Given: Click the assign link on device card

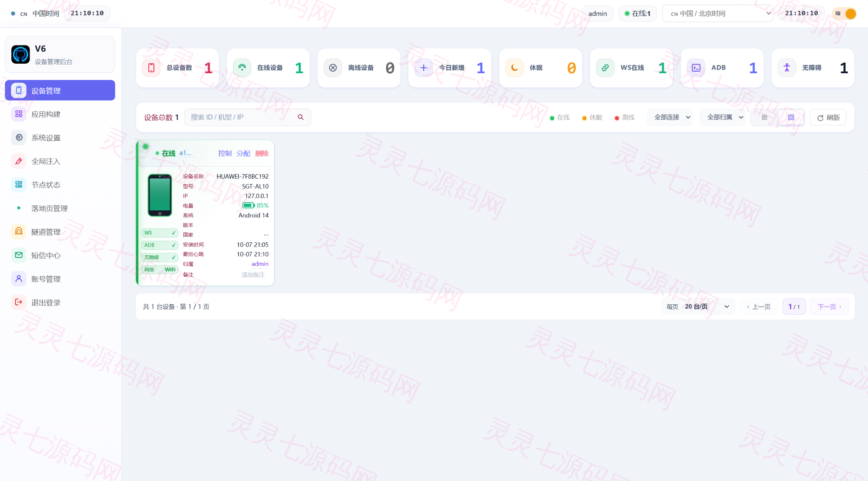Looking at the screenshot, I should point(243,154).
